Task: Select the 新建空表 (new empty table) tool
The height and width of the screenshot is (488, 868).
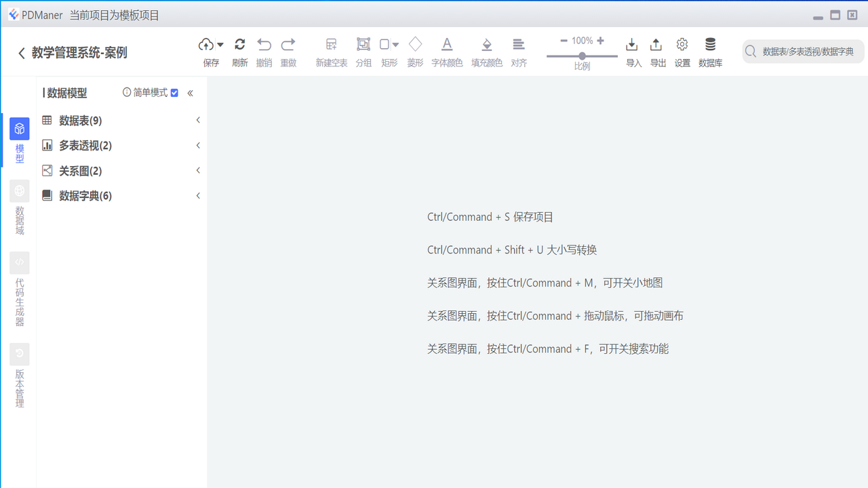Action: (x=331, y=51)
